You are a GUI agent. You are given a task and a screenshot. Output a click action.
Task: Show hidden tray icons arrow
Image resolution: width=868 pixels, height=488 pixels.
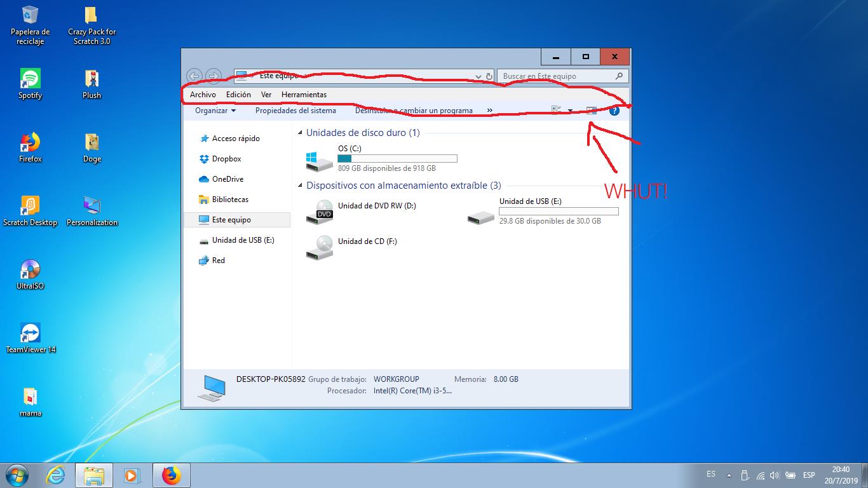pyautogui.click(x=729, y=475)
